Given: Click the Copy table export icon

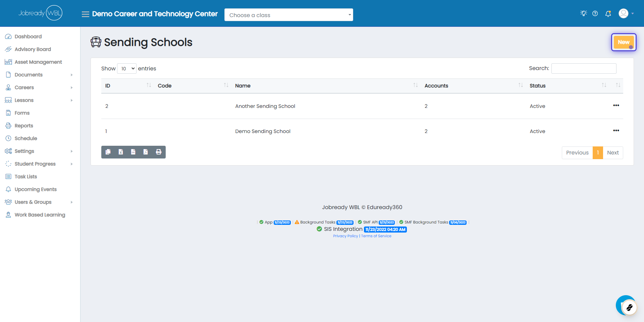Looking at the screenshot, I should tap(108, 152).
